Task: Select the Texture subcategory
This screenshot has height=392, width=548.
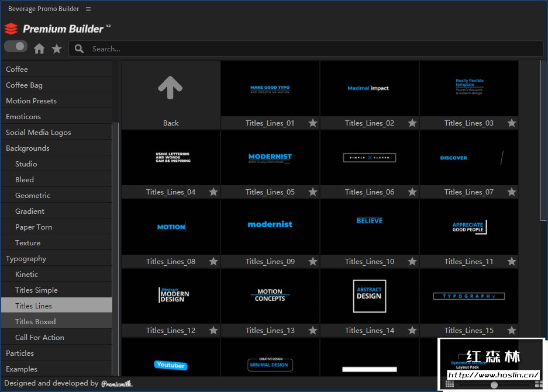Action: (57, 242)
